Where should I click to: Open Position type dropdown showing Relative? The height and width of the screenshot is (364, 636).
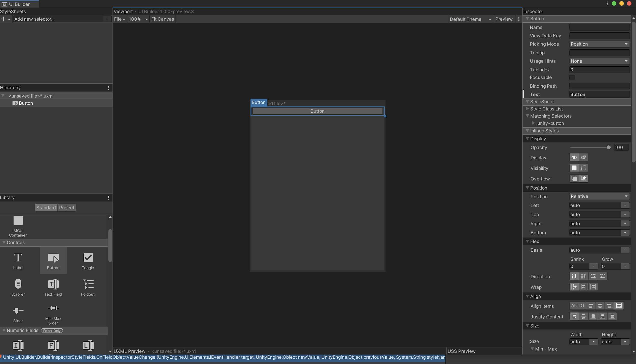click(x=599, y=196)
